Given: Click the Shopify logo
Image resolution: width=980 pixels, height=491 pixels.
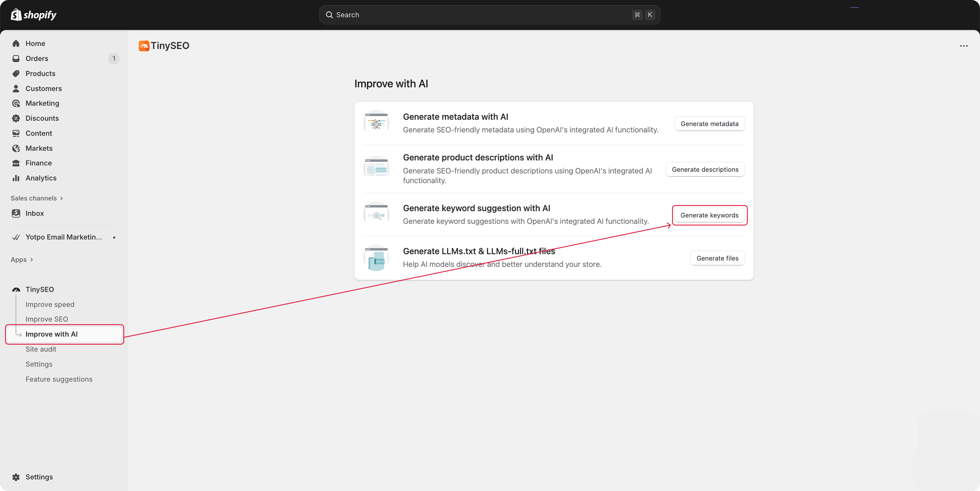Looking at the screenshot, I should [x=33, y=15].
